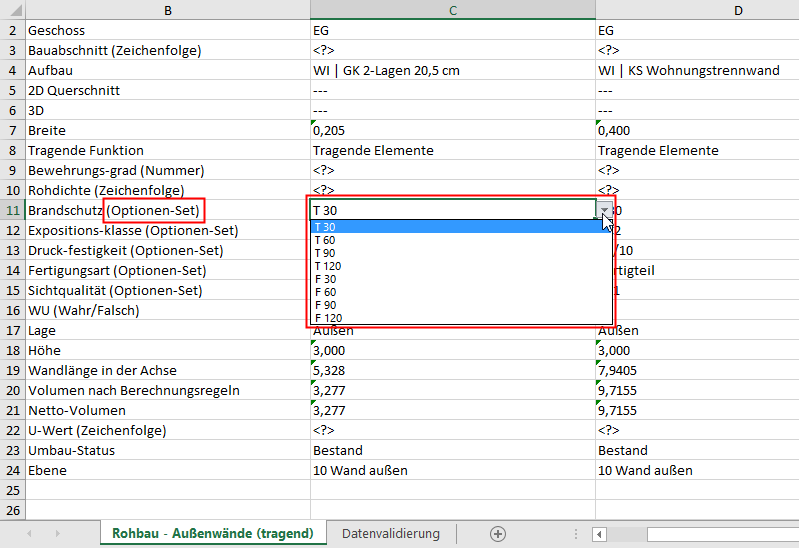Click the Rohdichte (Zeichenfolge) cell
The width and height of the screenshot is (799, 548).
[168, 191]
